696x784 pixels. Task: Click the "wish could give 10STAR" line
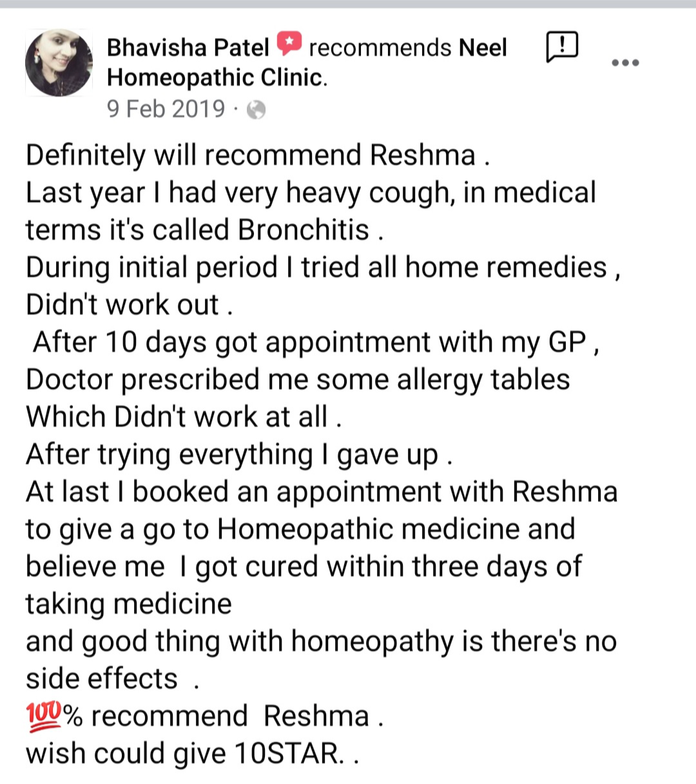click(x=191, y=754)
